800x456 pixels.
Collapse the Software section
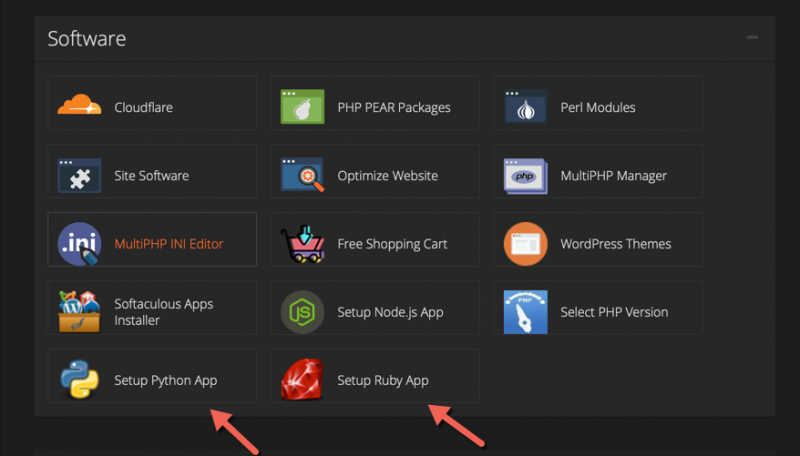[x=752, y=37]
